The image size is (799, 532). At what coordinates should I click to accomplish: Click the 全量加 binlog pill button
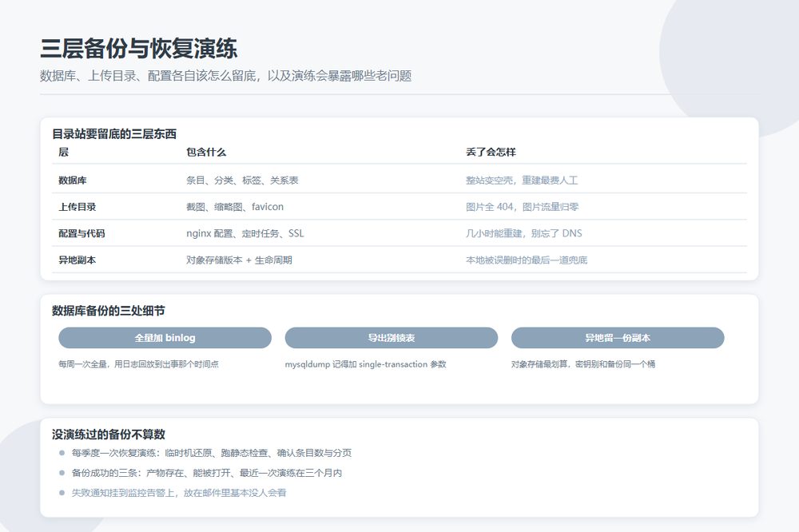coord(165,338)
